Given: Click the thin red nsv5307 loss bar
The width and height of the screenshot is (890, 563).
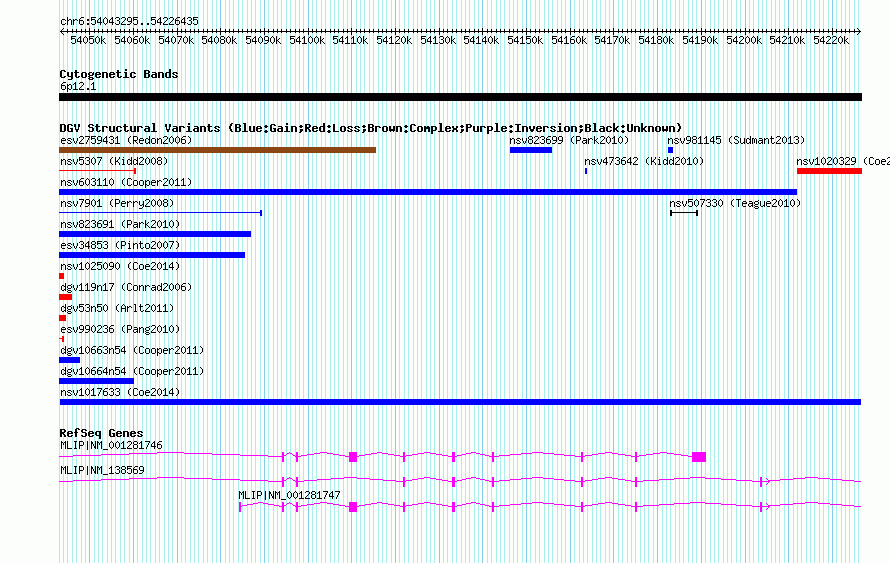Looking at the screenshot, I should point(98,171).
